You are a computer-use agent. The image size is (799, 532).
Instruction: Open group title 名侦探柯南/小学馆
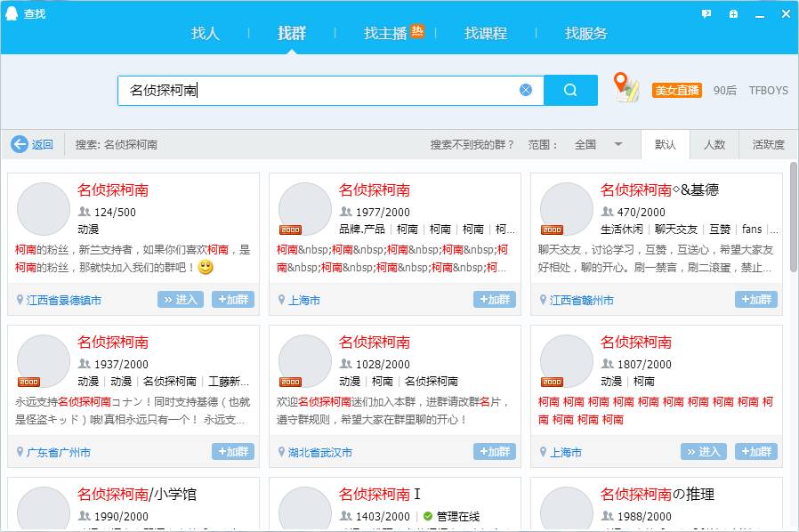pos(136,495)
